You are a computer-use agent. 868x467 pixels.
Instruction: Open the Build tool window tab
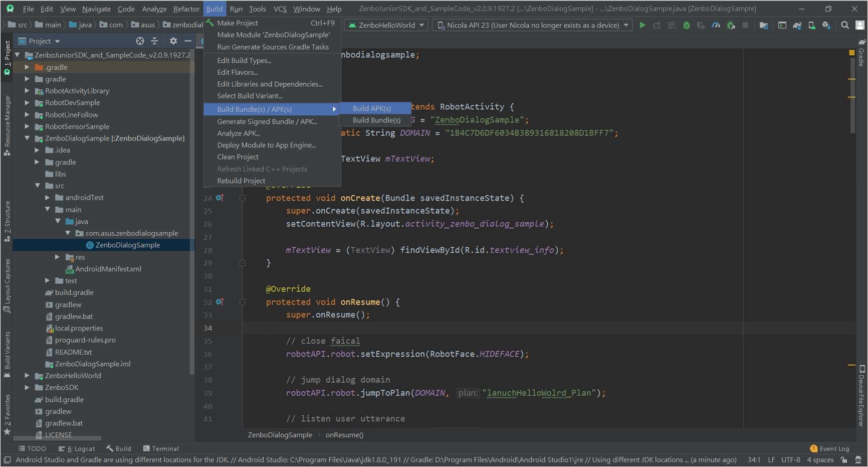click(119, 448)
